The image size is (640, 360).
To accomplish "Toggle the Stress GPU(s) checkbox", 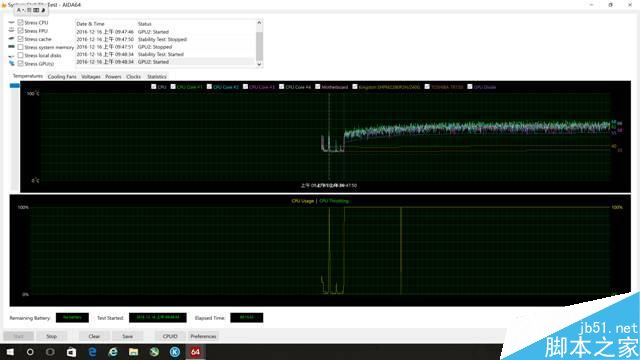I will (20, 63).
